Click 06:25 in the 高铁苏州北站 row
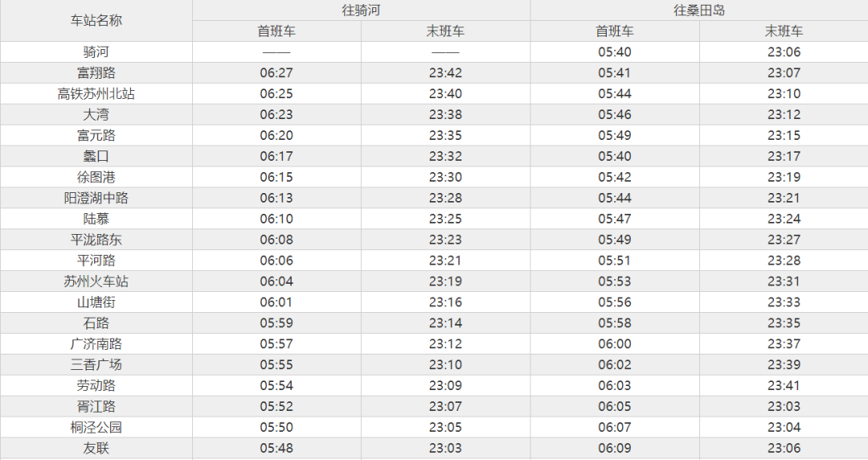This screenshot has height=460, width=868. (276, 93)
